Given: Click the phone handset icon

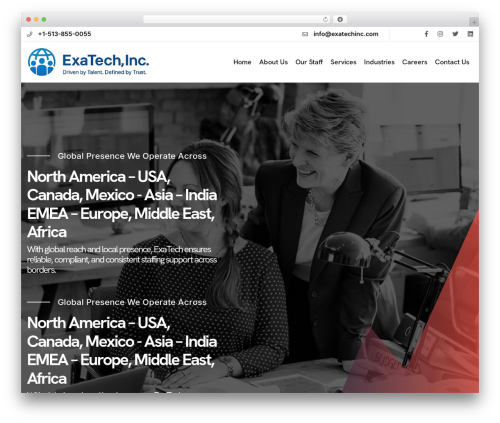Looking at the screenshot, I should tap(30, 34).
